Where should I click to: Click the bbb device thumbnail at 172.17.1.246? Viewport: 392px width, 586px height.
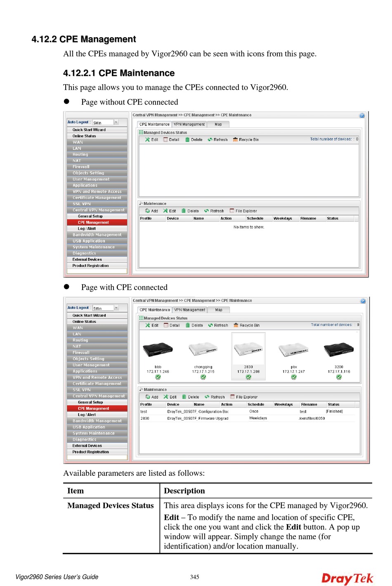pyautogui.click(x=158, y=350)
